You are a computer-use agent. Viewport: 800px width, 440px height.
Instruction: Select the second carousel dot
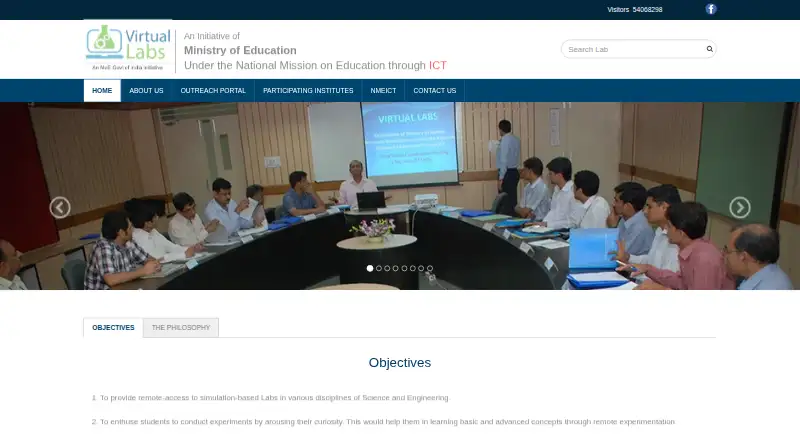click(379, 268)
